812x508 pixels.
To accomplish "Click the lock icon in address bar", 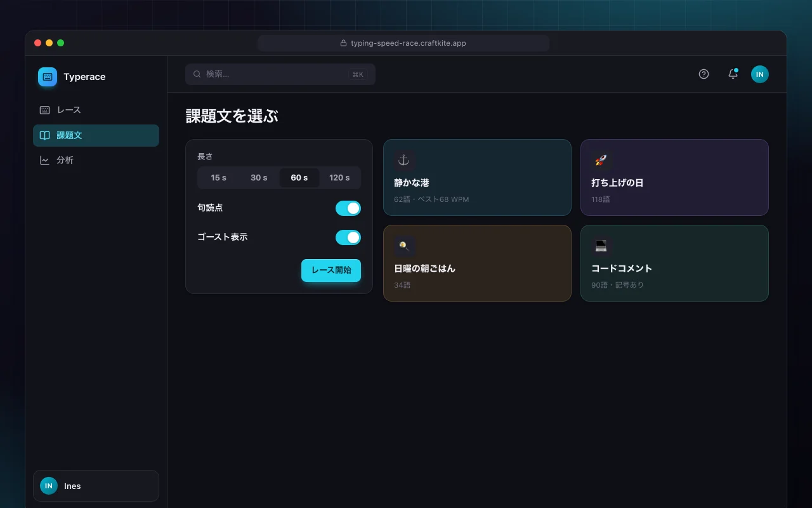I will [344, 43].
